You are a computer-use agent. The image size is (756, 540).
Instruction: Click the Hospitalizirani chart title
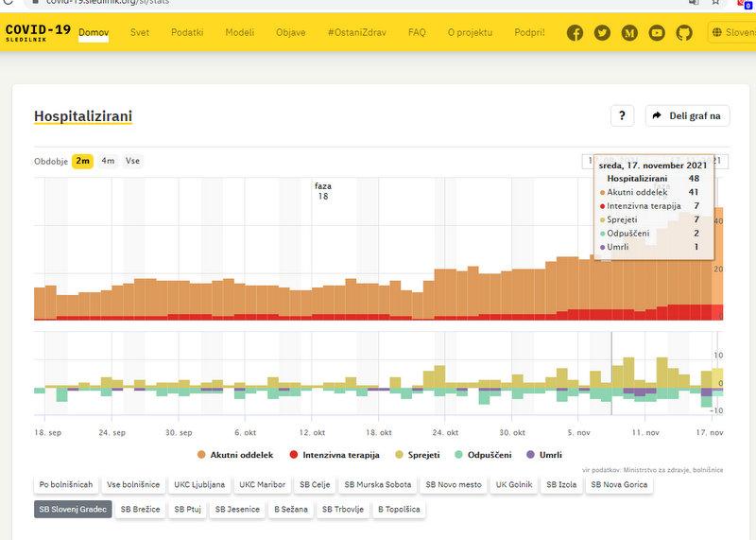click(x=83, y=116)
